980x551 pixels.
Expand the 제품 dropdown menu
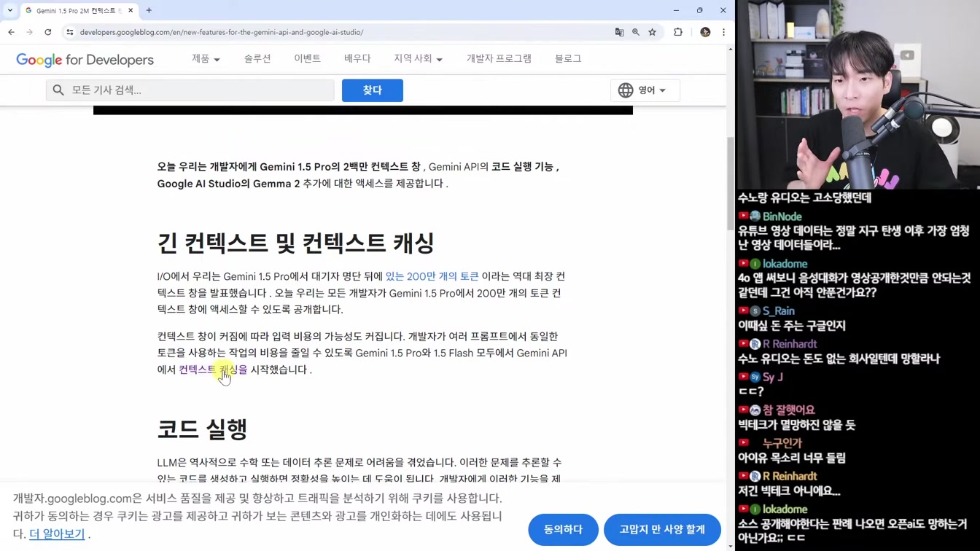pos(206,59)
